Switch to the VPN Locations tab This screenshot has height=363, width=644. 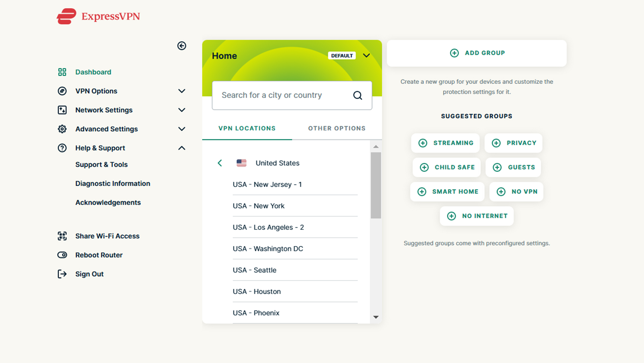click(247, 128)
